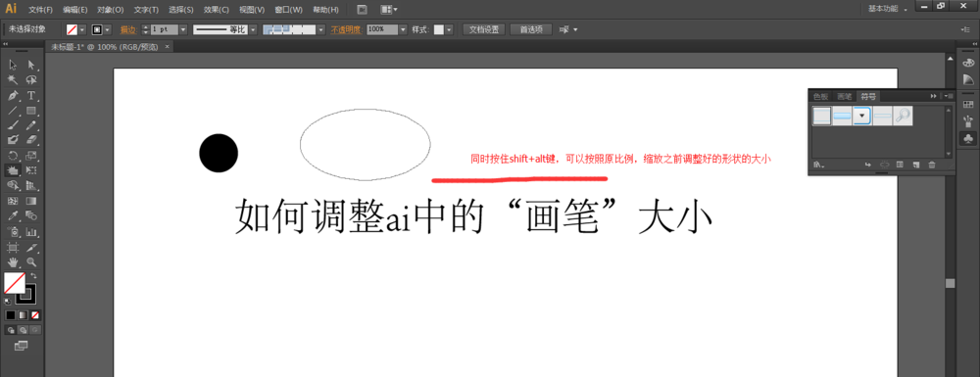Select the Symbol Sprayer tool
Viewport: 980px width, 377px height.
(13, 231)
